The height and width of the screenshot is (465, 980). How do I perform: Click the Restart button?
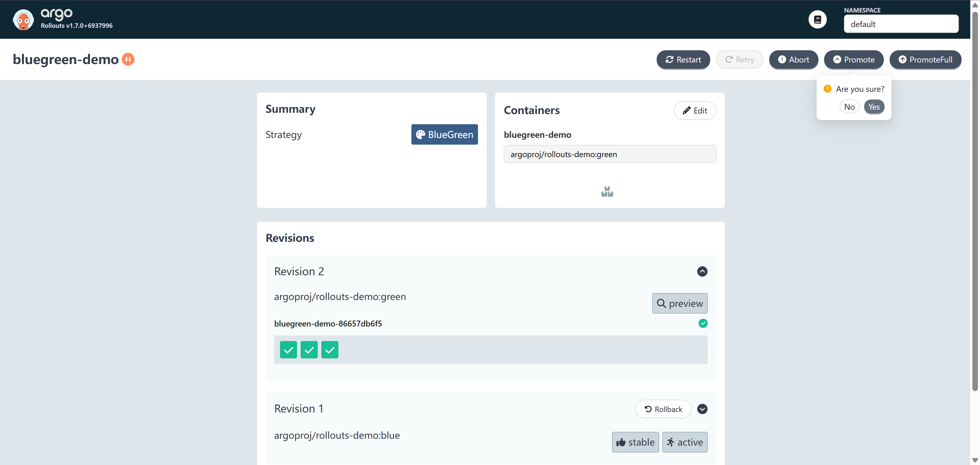[683, 60]
